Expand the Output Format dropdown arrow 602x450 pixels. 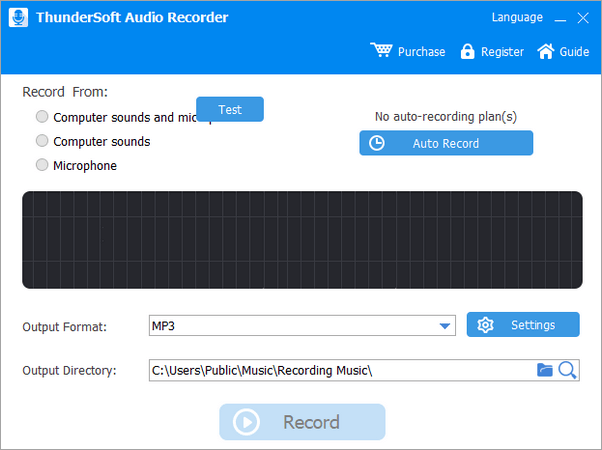tap(445, 326)
